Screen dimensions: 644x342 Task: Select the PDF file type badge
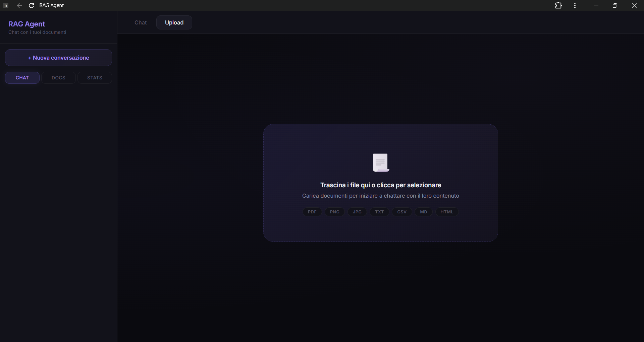pos(312,212)
